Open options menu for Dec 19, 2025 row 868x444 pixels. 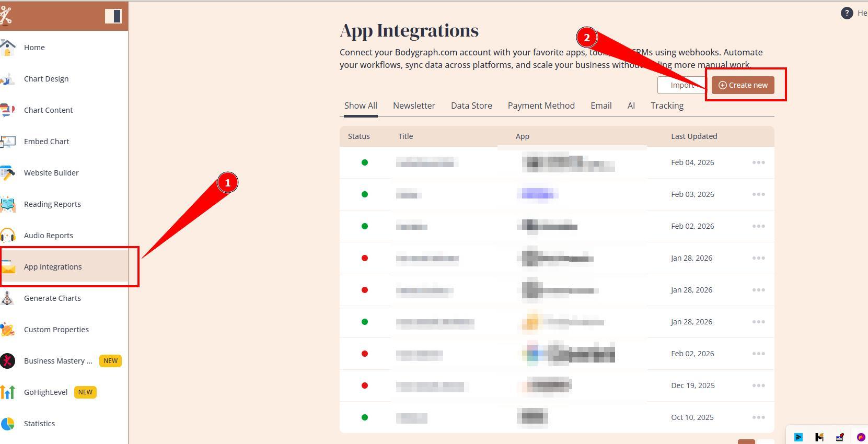click(758, 385)
